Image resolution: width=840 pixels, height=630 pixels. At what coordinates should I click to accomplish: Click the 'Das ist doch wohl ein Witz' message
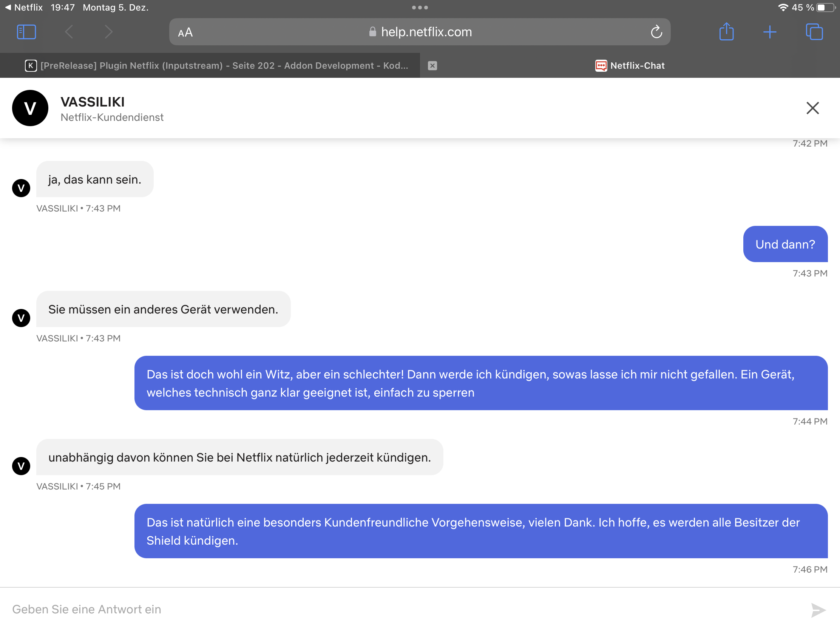coord(481,383)
